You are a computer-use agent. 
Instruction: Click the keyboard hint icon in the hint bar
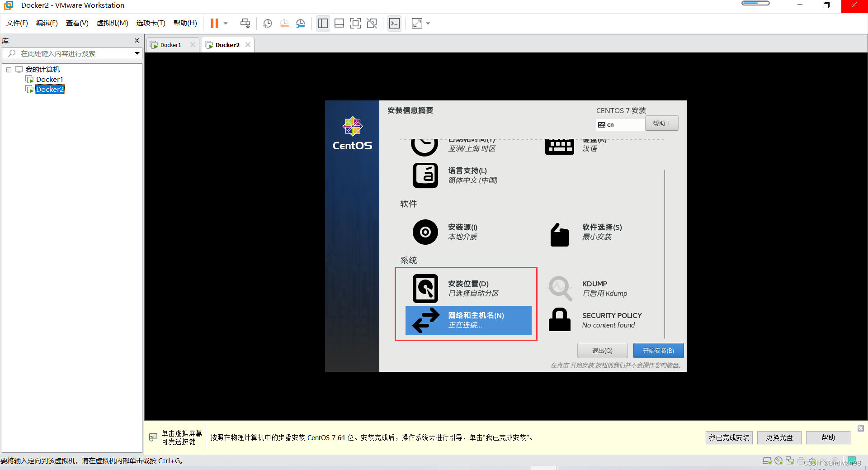tap(153, 437)
